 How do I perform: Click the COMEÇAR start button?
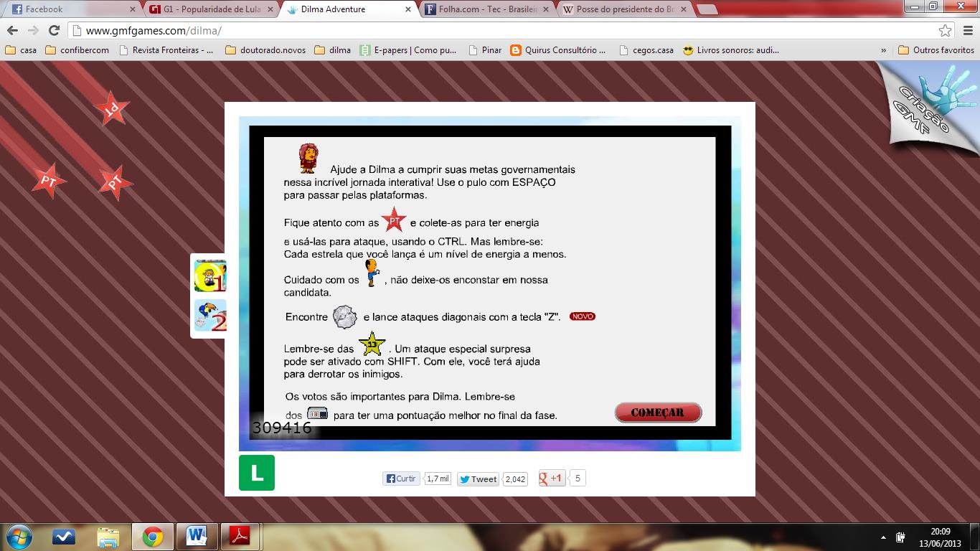(658, 413)
